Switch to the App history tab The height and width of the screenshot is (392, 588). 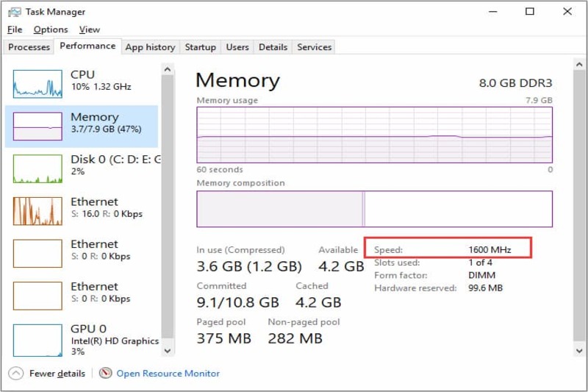point(150,47)
